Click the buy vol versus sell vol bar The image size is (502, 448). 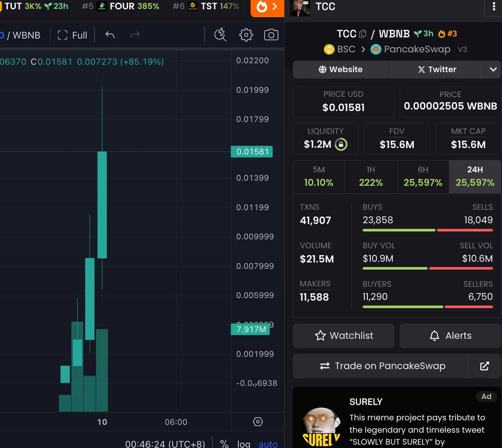coord(428,268)
